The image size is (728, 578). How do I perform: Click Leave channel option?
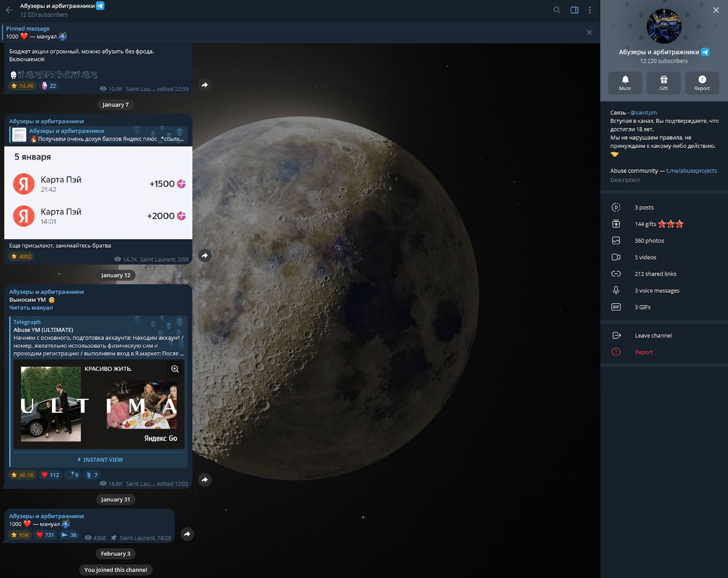[x=653, y=335]
